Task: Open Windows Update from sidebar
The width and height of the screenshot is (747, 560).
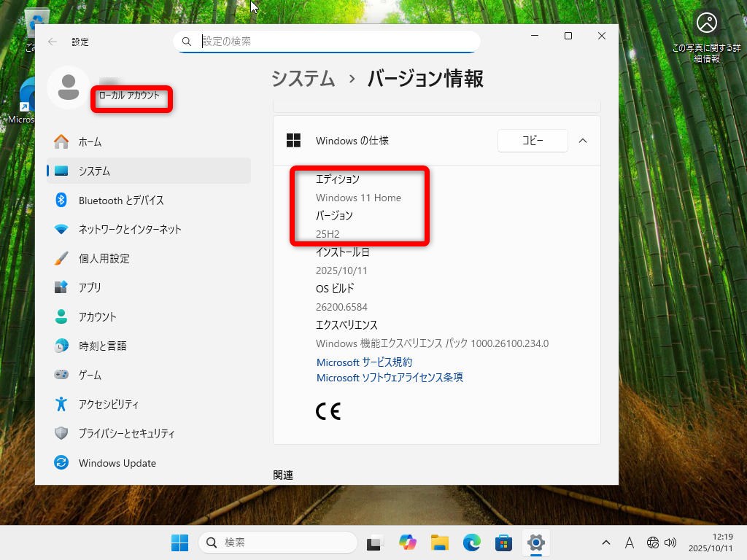Action: [117, 463]
